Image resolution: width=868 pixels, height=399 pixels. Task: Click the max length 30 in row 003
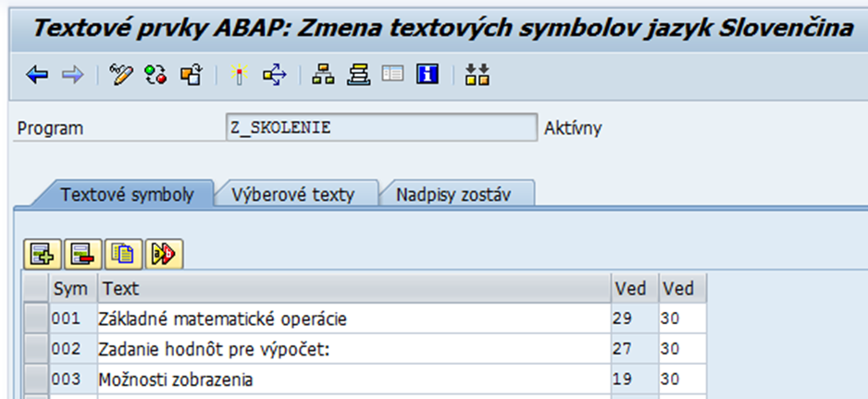683,379
